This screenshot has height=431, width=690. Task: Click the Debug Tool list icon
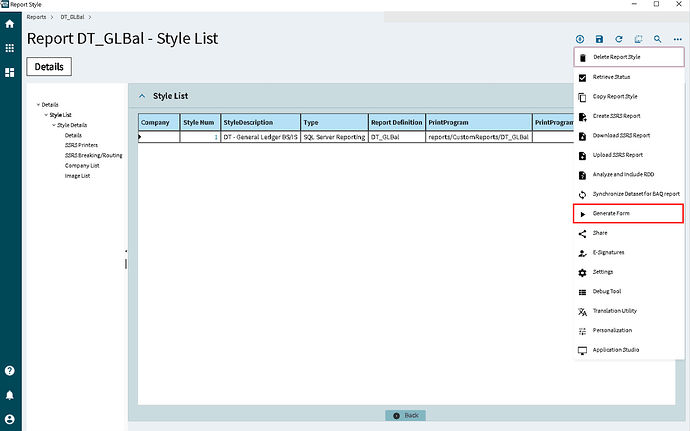[582, 292]
